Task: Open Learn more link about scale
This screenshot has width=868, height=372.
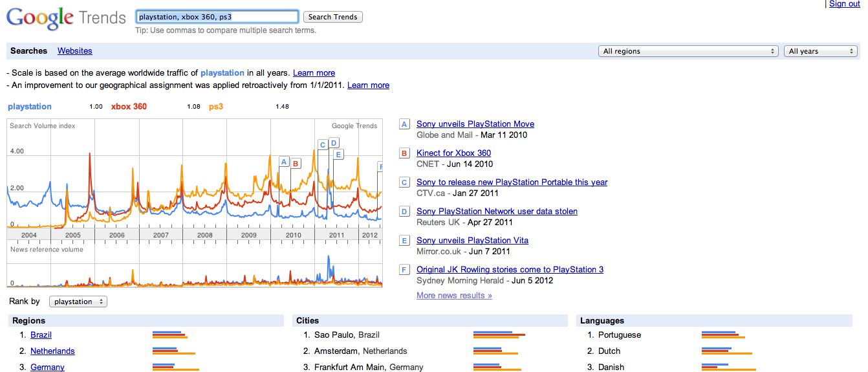Action: click(314, 73)
